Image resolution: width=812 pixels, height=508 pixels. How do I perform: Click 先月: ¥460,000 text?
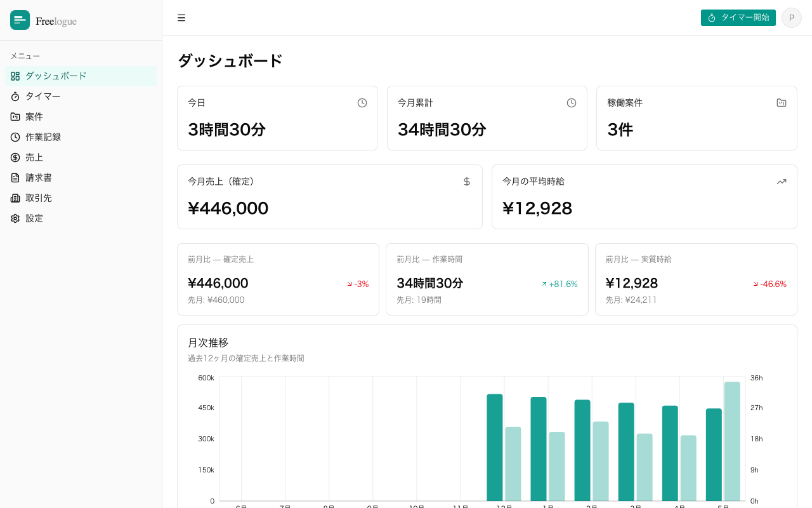[x=216, y=300]
